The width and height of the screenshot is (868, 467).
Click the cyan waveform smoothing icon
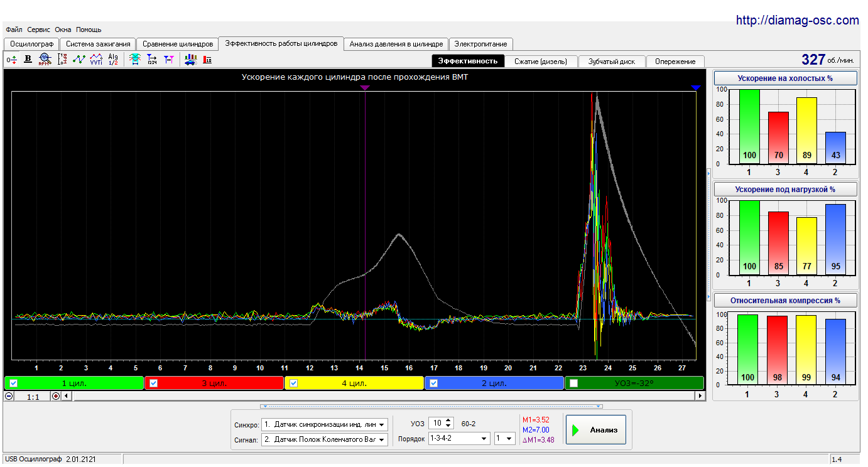(134, 60)
